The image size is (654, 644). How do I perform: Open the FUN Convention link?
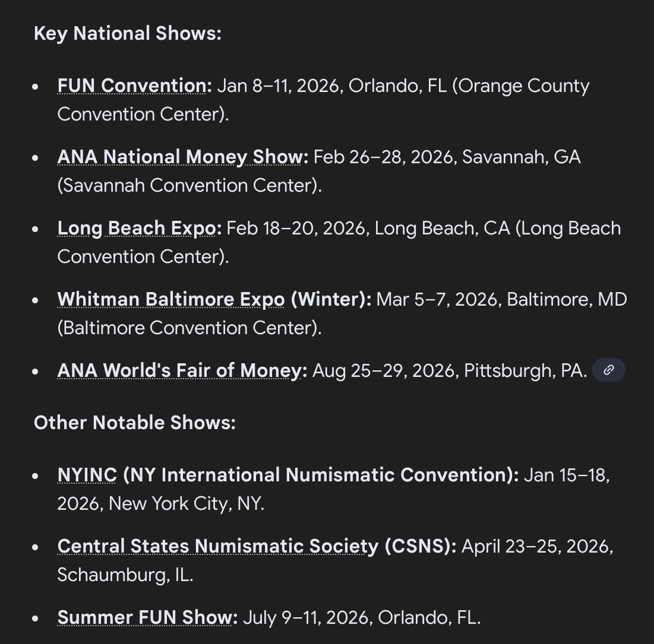131,86
